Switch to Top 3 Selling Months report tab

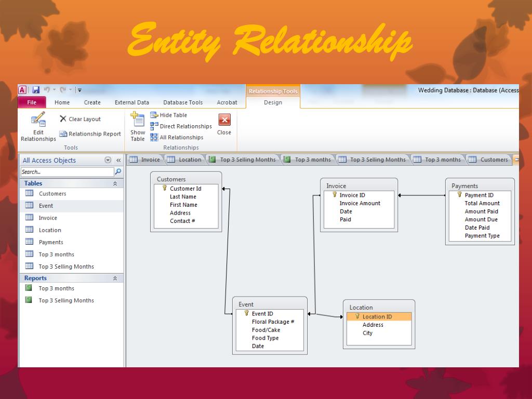pos(243,159)
